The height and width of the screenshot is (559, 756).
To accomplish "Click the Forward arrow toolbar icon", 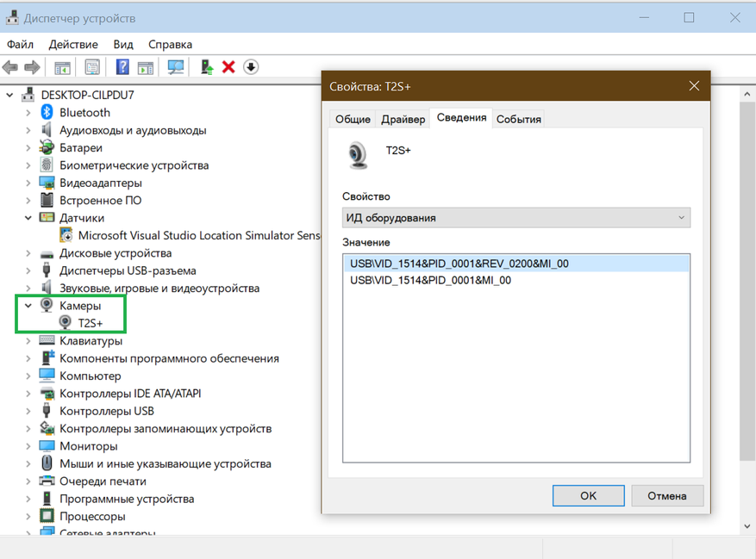I will 32,67.
